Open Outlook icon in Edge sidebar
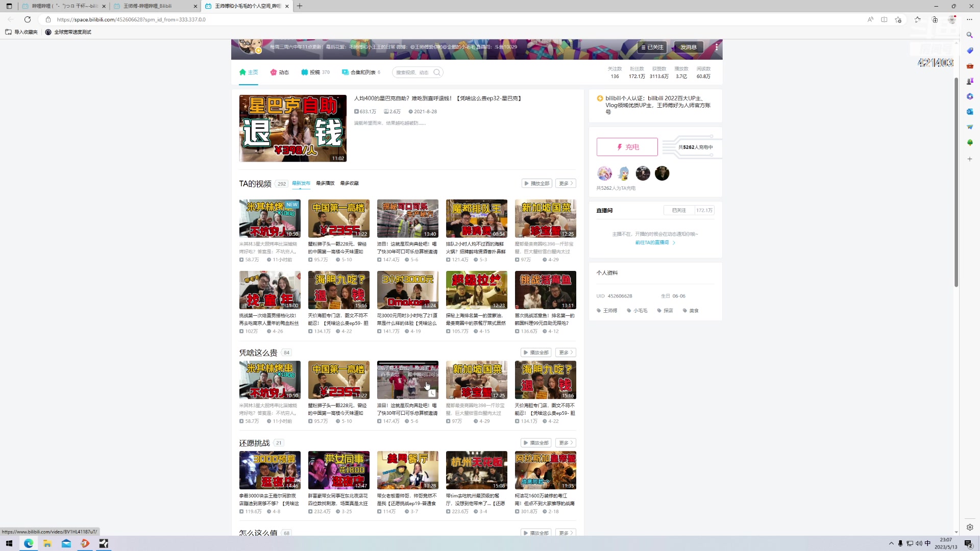The image size is (980, 551). (x=970, y=112)
